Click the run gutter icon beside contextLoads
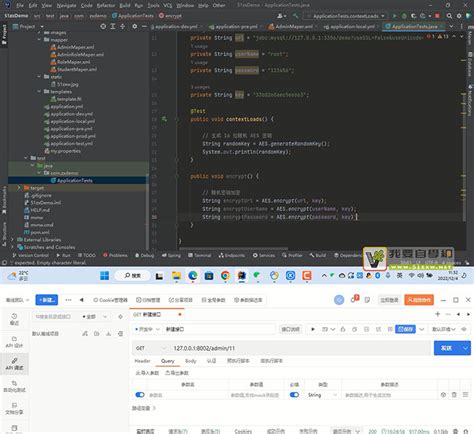 164,119
